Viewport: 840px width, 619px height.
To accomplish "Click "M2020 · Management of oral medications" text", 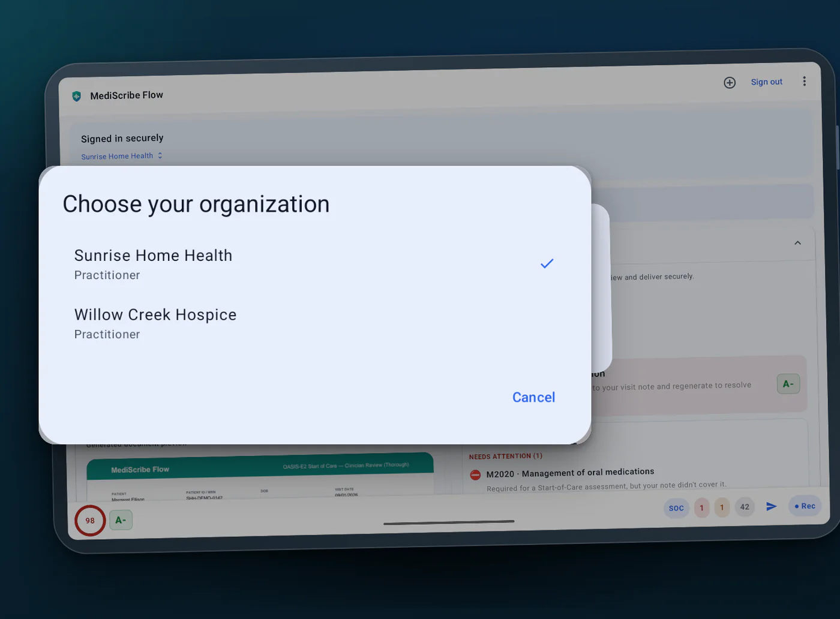I will pyautogui.click(x=570, y=473).
